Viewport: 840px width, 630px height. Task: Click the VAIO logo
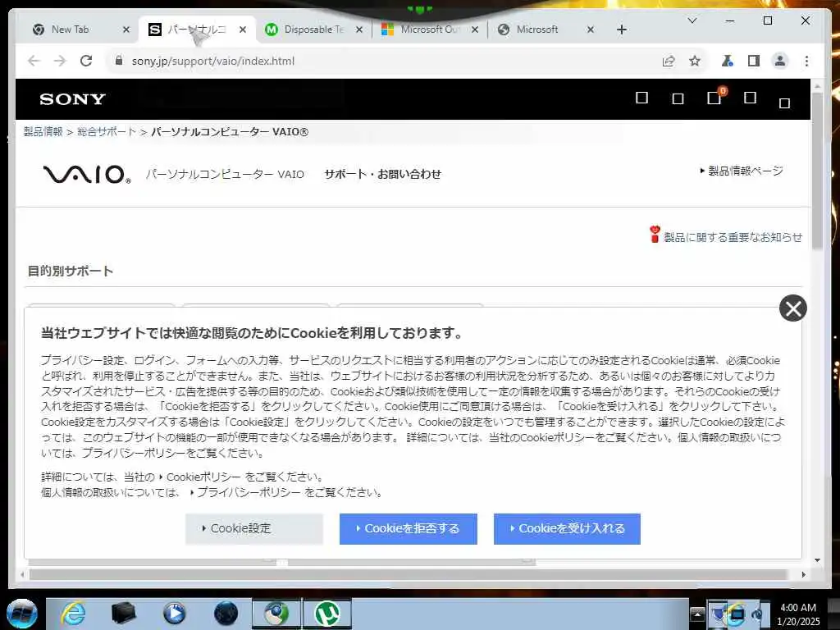point(87,174)
